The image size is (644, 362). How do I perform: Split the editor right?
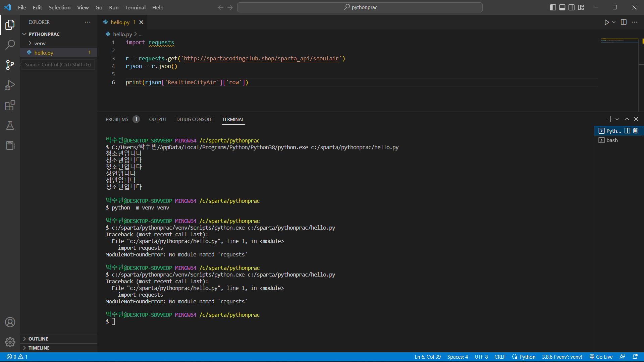click(x=624, y=22)
